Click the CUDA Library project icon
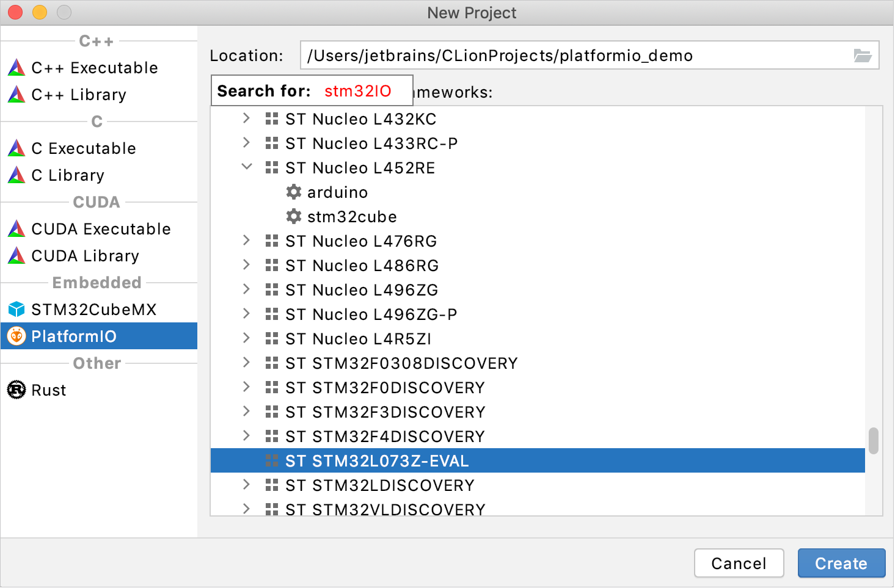 pos(16,255)
